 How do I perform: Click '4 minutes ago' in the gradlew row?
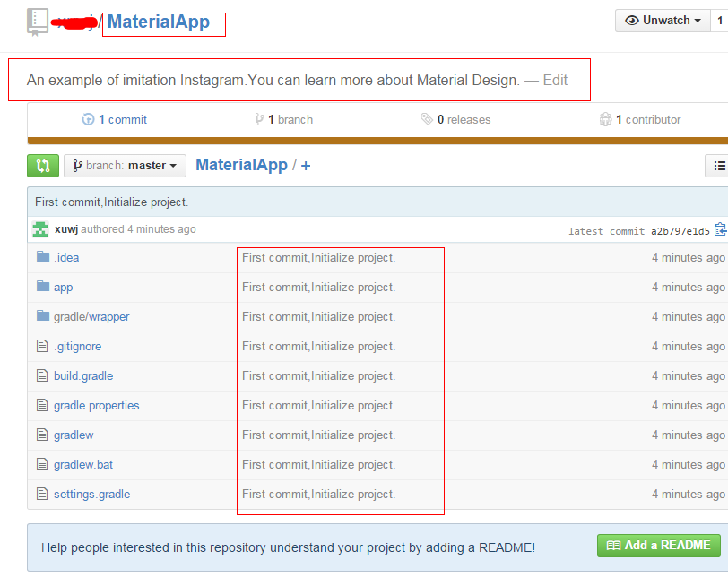pos(688,435)
